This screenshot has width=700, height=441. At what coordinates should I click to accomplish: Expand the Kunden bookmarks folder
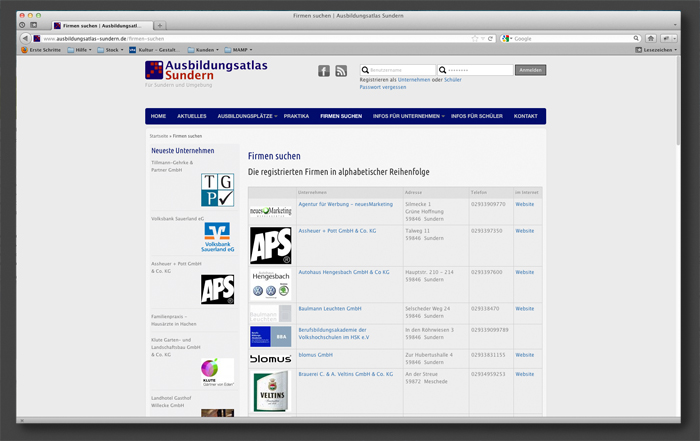pos(203,50)
